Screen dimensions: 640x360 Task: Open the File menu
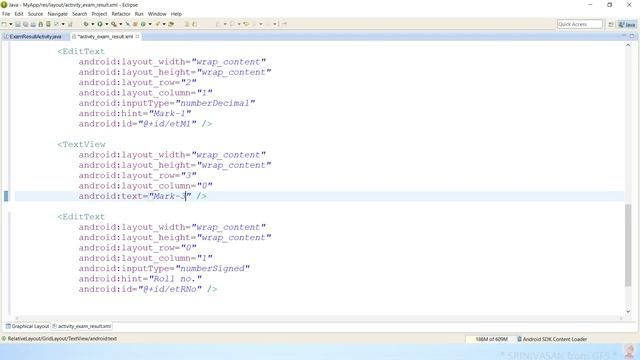pyautogui.click(x=6, y=14)
